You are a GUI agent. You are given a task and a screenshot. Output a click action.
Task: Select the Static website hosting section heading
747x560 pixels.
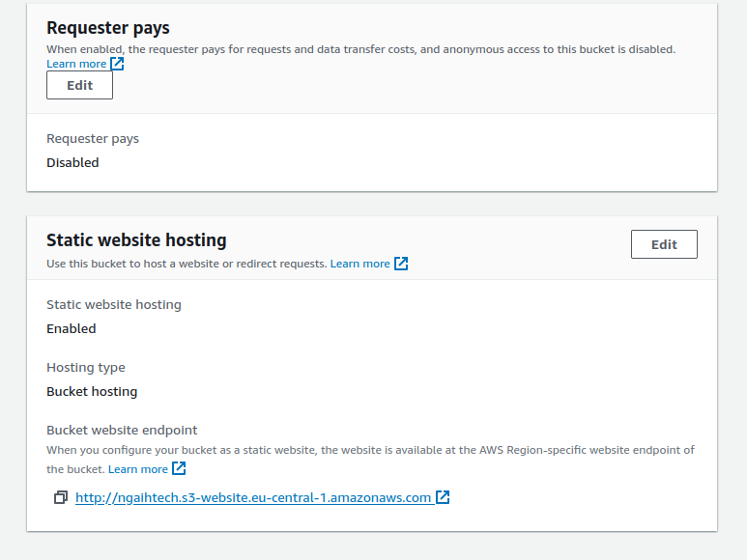click(x=136, y=240)
